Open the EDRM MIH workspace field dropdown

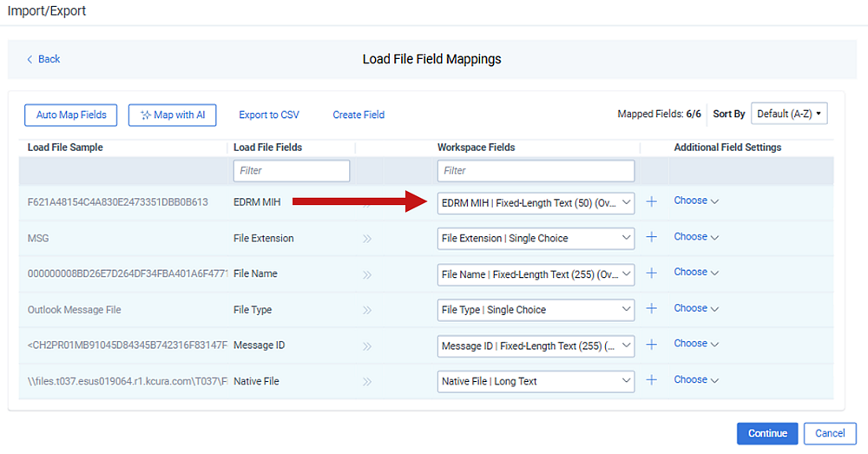[536, 202]
